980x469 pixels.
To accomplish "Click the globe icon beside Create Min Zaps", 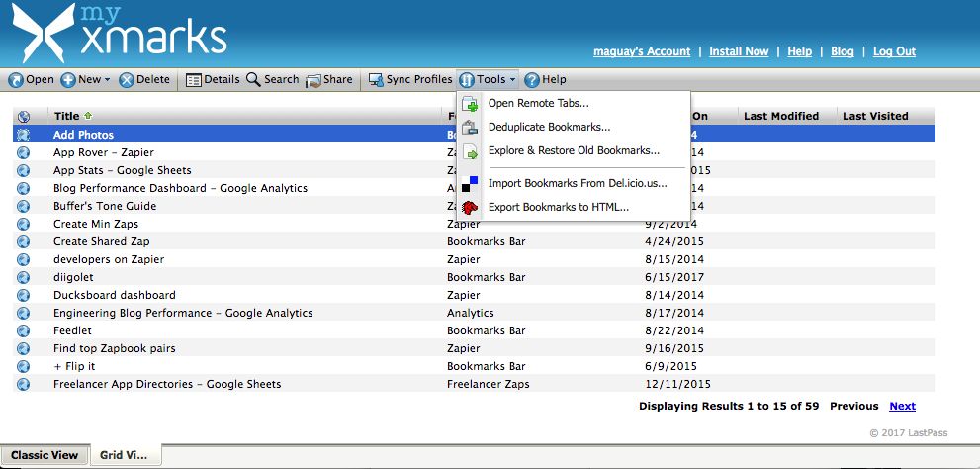I will (x=23, y=224).
